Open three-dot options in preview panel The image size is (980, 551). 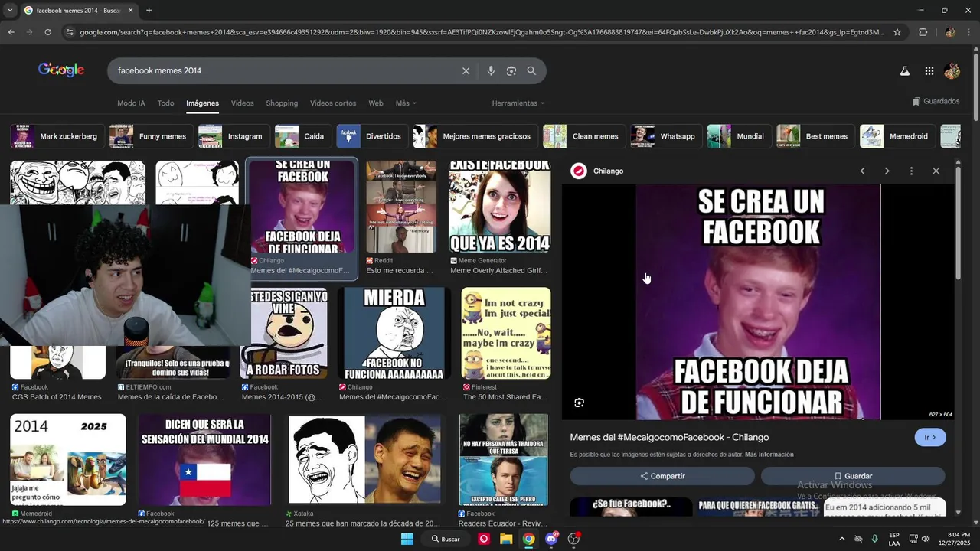point(911,171)
